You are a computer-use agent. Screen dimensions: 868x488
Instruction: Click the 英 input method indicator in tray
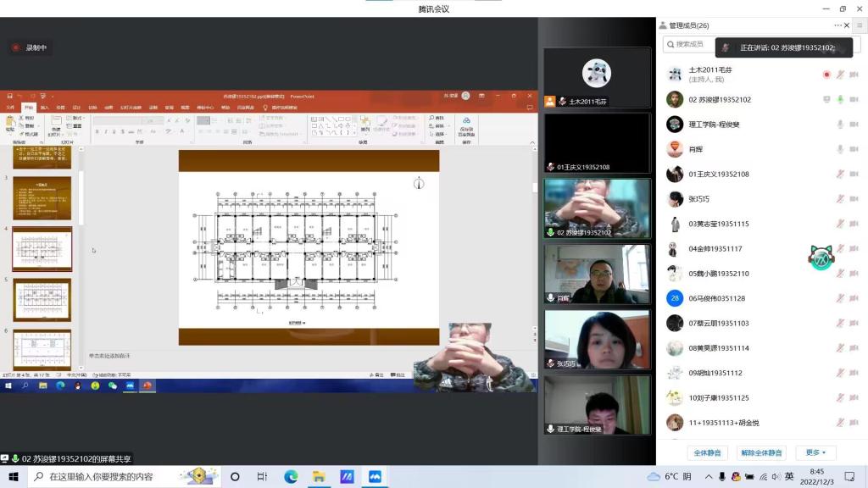coord(789,476)
